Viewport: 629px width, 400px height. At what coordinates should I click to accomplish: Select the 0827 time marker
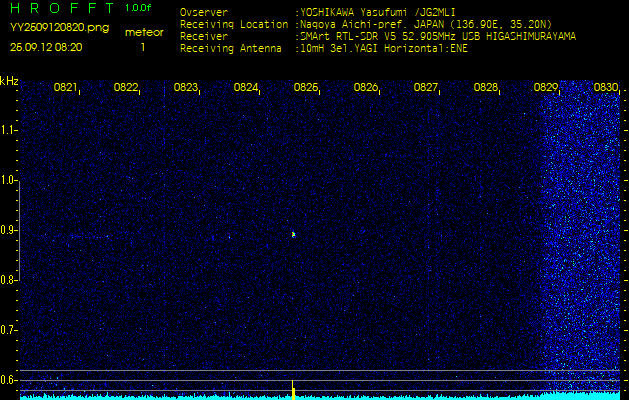point(426,88)
